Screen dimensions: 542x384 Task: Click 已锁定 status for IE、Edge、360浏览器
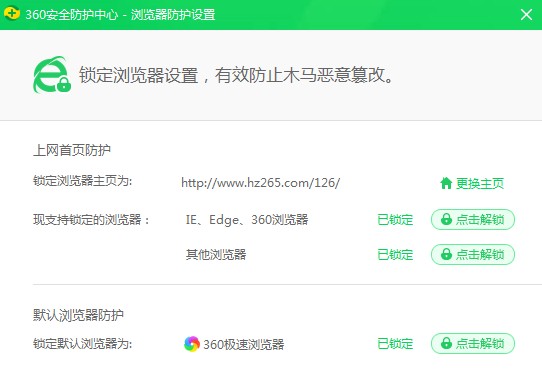click(x=395, y=219)
